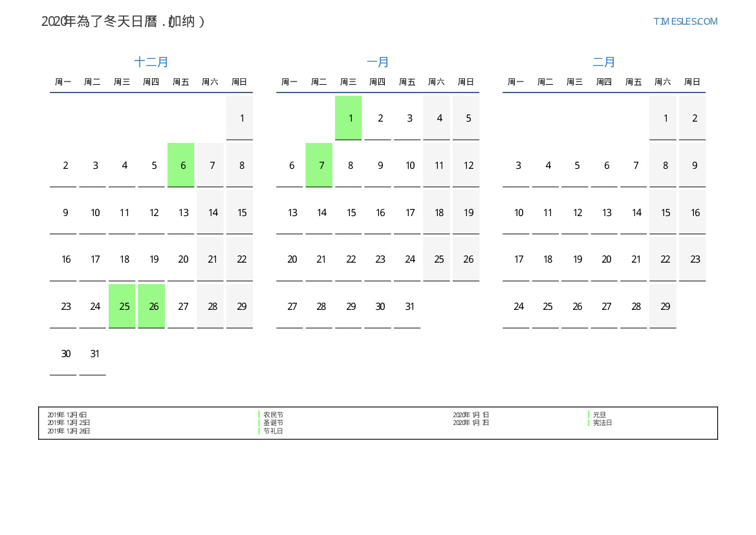Image resolution: width=756 pixels, height=535 pixels.
Task: Click legend date 2020年 1月 1日
Action: 471,415
